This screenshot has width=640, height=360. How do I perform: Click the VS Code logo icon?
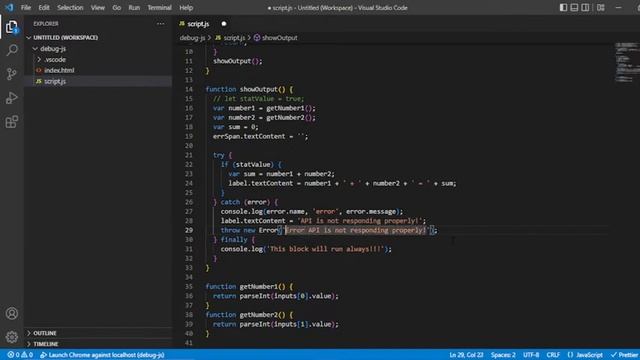point(9,7)
